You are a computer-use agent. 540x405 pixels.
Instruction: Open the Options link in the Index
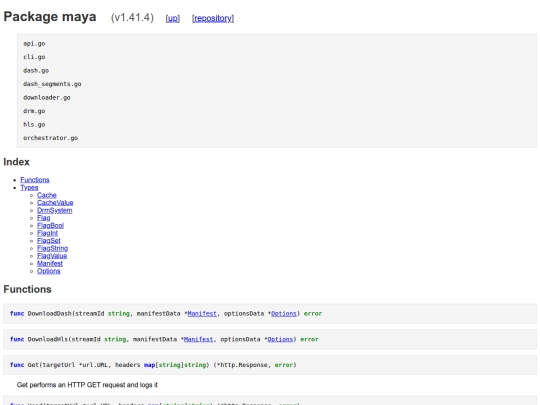click(x=49, y=271)
